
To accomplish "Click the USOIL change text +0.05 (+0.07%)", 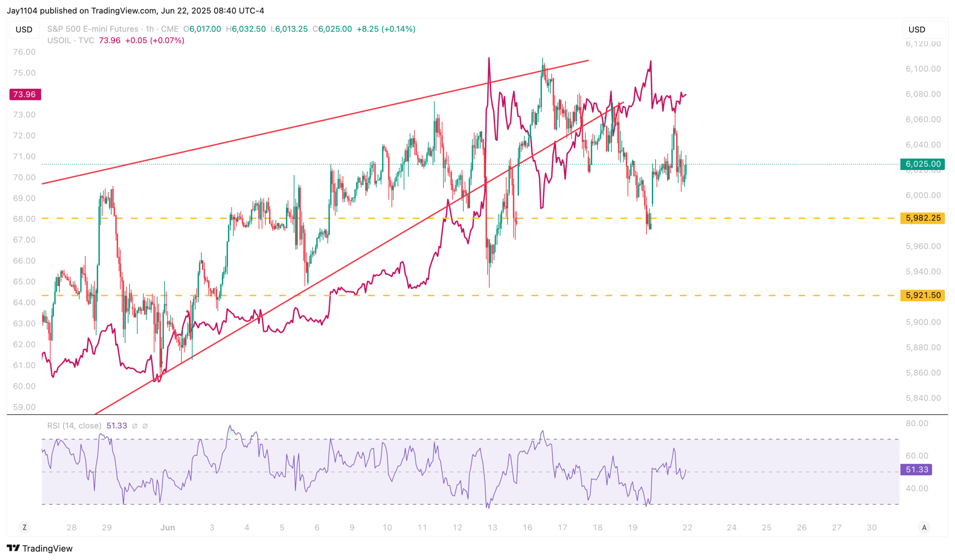I will (x=154, y=41).
